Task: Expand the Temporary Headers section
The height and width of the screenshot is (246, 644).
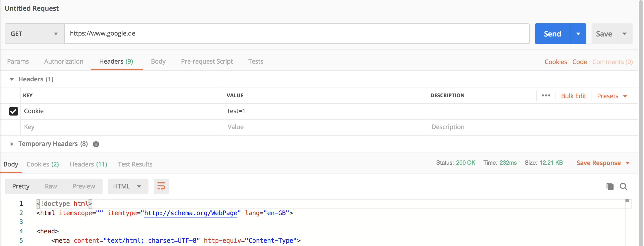Action: [12, 144]
